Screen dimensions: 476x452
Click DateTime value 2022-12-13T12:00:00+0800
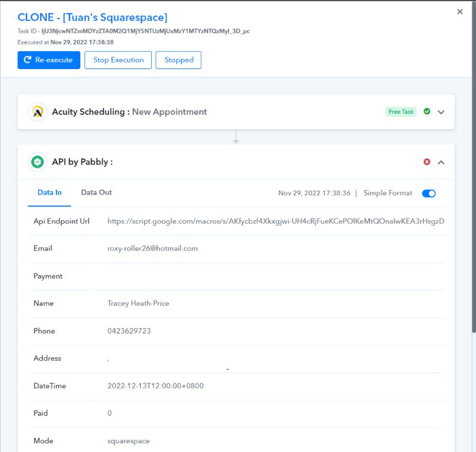(x=155, y=386)
